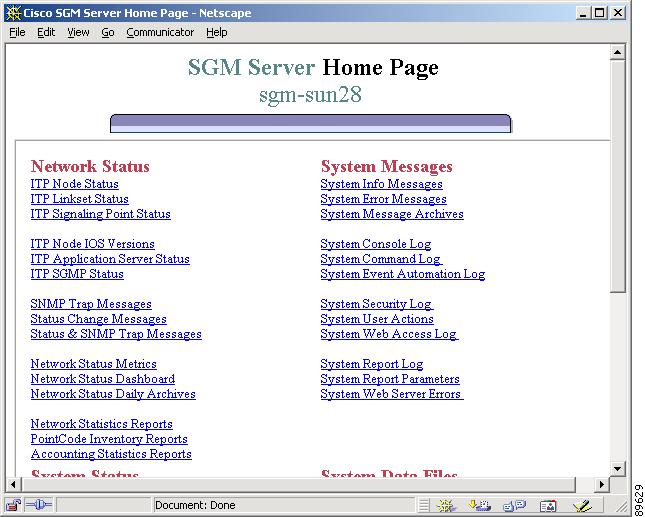Open Network Status Daily Archives link

[x=113, y=394]
